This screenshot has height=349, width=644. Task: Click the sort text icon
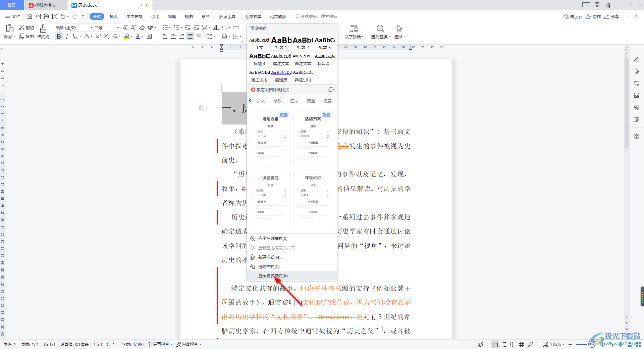coord(216,28)
